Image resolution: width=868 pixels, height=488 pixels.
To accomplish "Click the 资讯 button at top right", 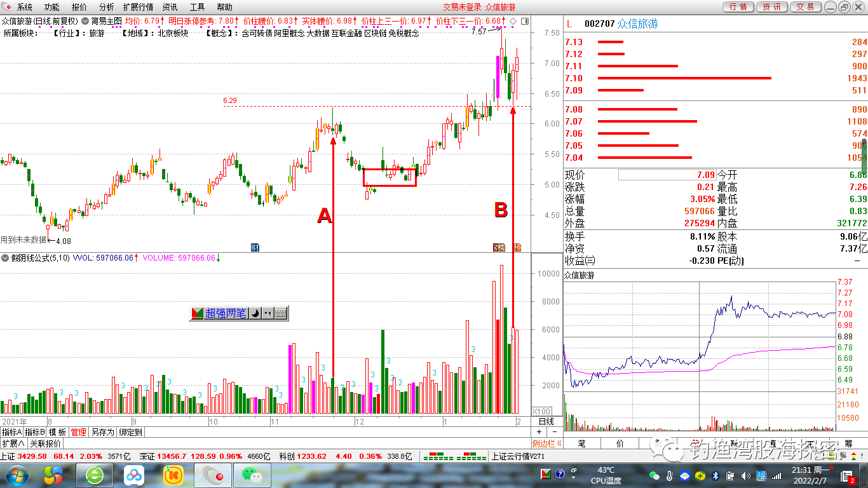I will [772, 7].
